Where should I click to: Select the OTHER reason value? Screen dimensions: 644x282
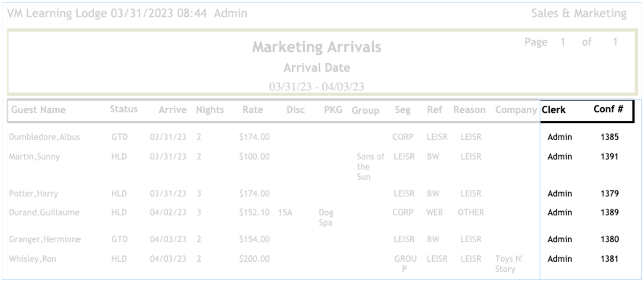coord(471,212)
